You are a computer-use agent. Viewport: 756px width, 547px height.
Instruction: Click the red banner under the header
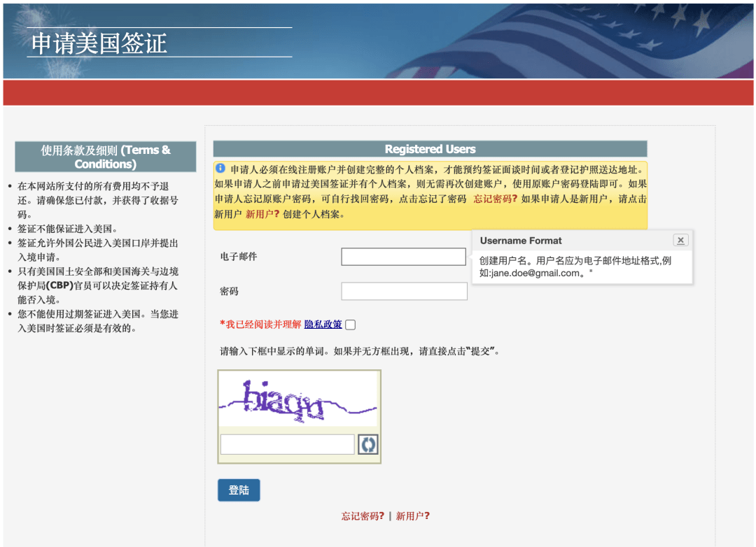click(x=378, y=91)
